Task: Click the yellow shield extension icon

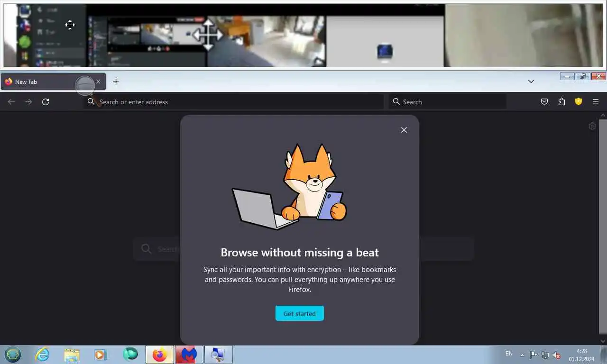Action: (579, 101)
